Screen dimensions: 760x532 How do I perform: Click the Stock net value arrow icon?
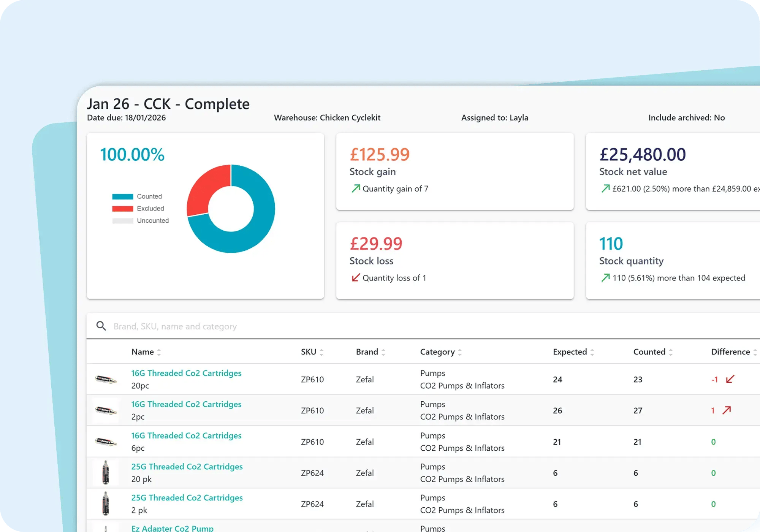(x=605, y=188)
